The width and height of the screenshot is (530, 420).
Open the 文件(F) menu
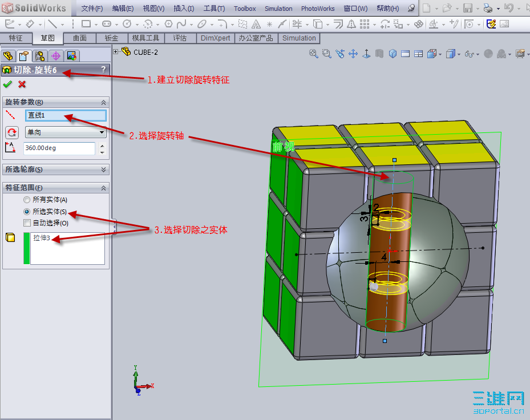pyautogui.click(x=92, y=9)
